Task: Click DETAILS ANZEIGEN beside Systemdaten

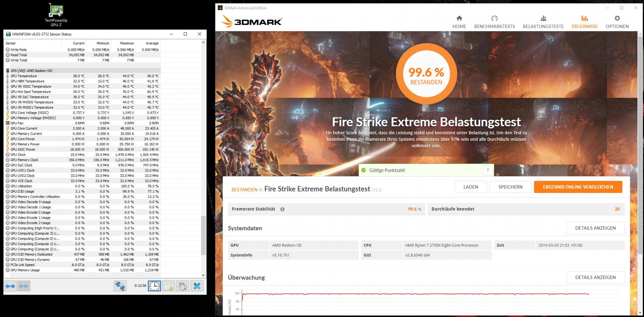Action: (595, 228)
